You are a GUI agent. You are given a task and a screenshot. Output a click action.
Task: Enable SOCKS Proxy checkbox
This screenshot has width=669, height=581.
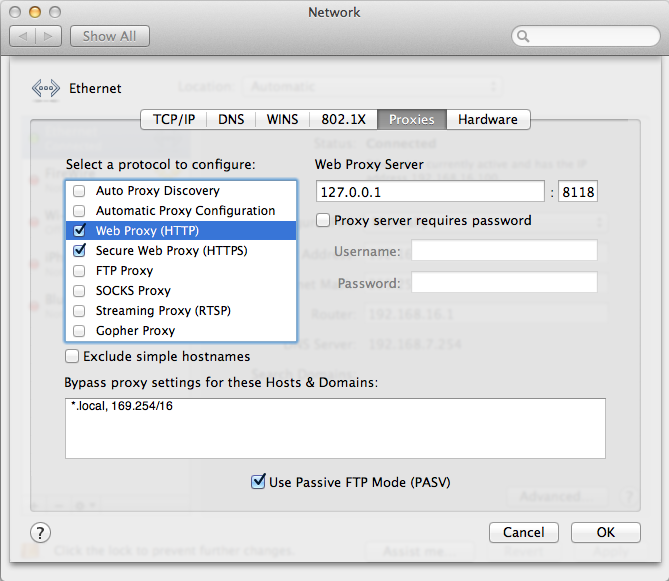(79, 291)
